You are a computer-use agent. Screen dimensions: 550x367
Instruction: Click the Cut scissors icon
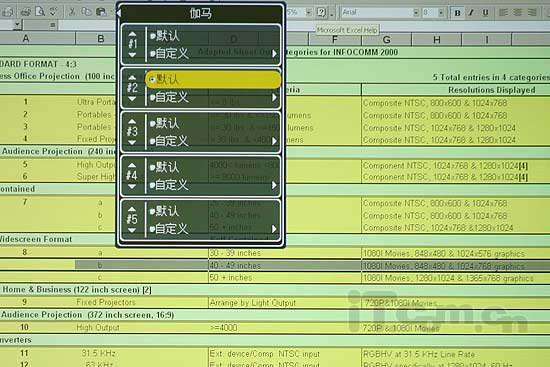72,12
